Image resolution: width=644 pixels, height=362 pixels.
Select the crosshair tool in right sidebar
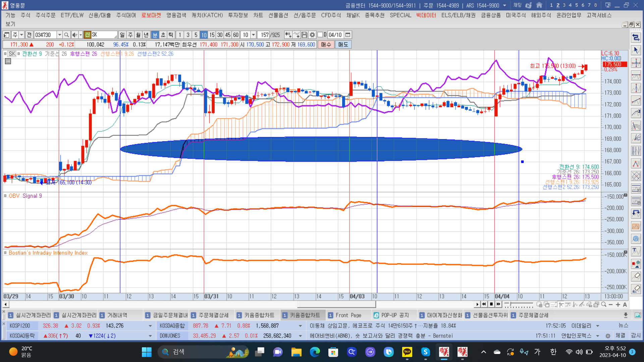(x=636, y=63)
